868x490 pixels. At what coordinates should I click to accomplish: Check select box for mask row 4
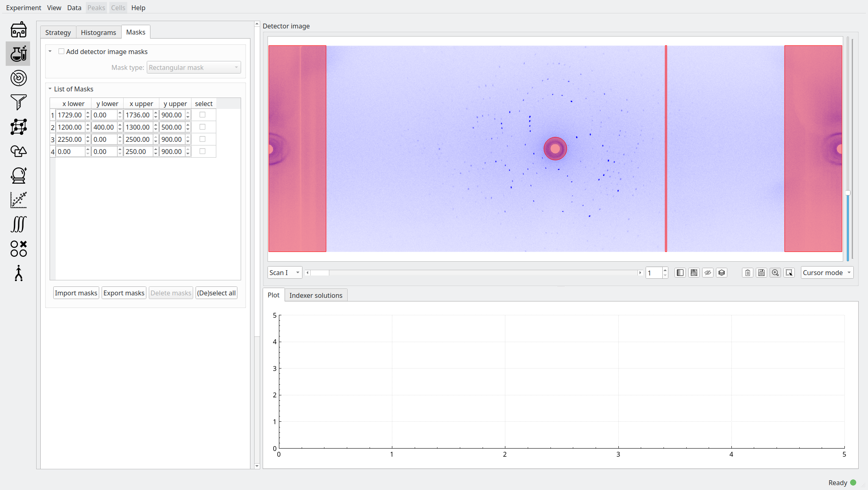click(x=202, y=152)
